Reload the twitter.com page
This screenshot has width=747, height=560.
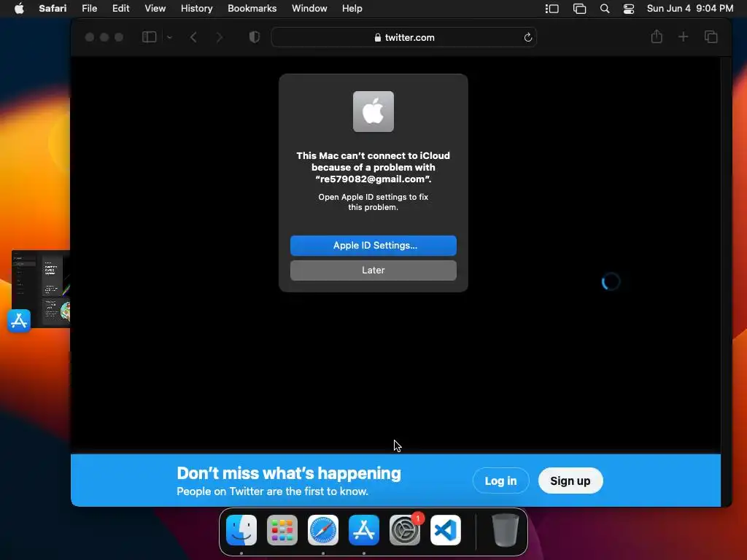[x=528, y=37]
